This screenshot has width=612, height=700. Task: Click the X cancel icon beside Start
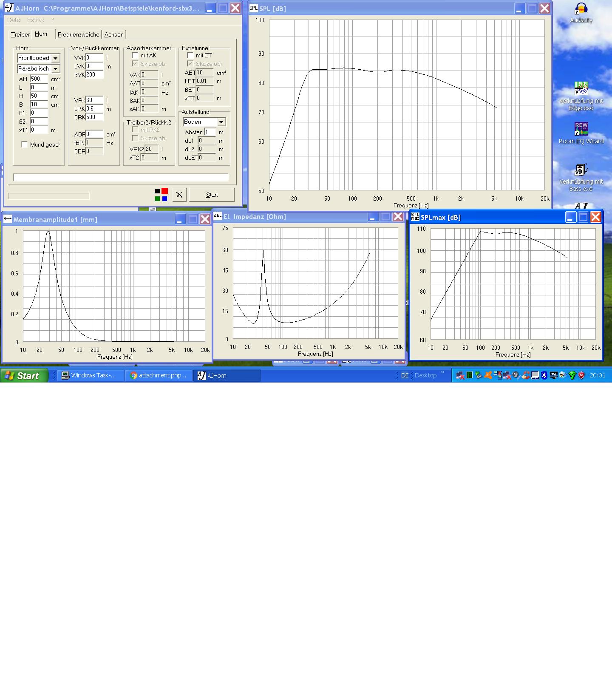(x=179, y=195)
